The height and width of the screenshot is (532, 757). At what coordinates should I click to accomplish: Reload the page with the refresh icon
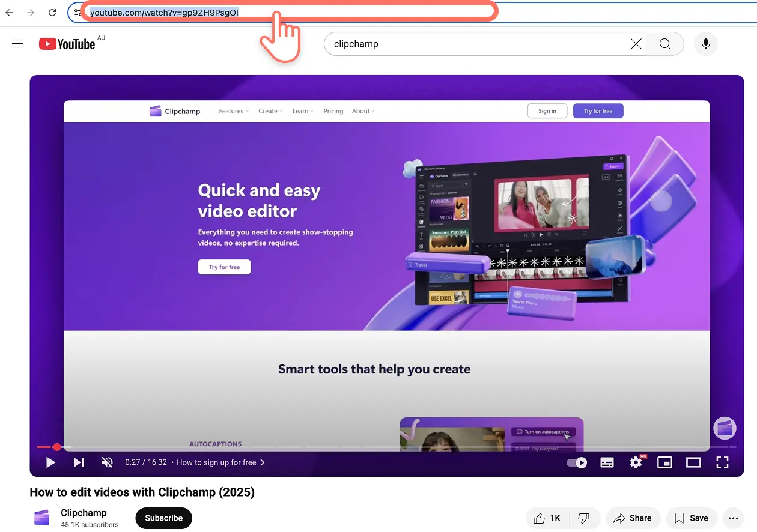click(x=52, y=12)
